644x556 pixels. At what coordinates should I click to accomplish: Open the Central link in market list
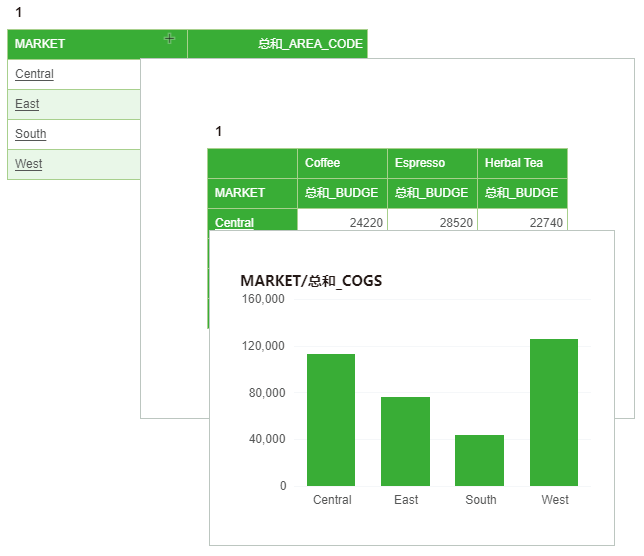(x=35, y=74)
